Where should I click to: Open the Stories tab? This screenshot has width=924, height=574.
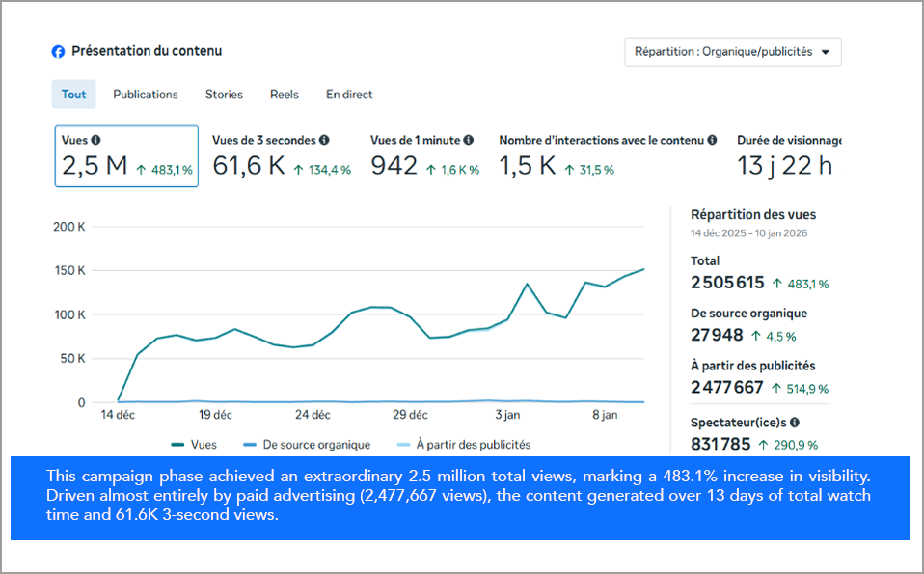224,95
